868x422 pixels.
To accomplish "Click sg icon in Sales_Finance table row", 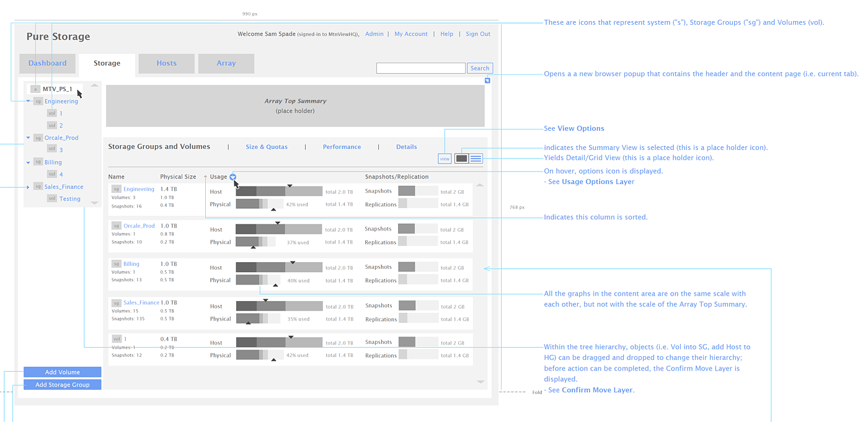I will 116,303.
